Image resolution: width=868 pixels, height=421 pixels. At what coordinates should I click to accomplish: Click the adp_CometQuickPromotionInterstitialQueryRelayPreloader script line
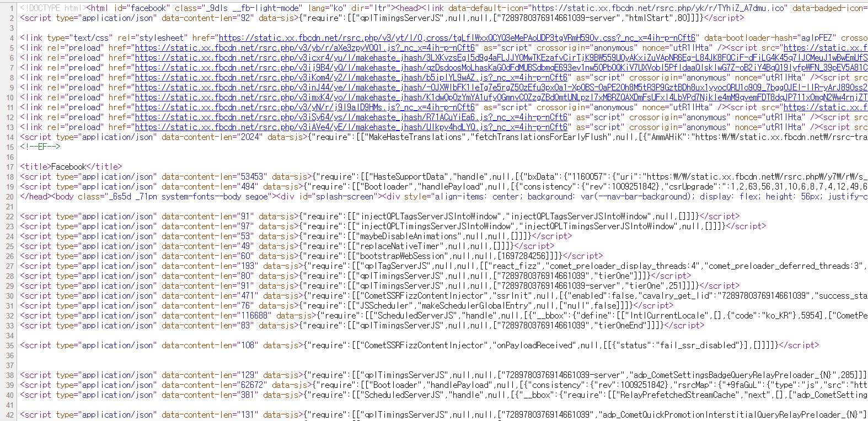coord(444,414)
